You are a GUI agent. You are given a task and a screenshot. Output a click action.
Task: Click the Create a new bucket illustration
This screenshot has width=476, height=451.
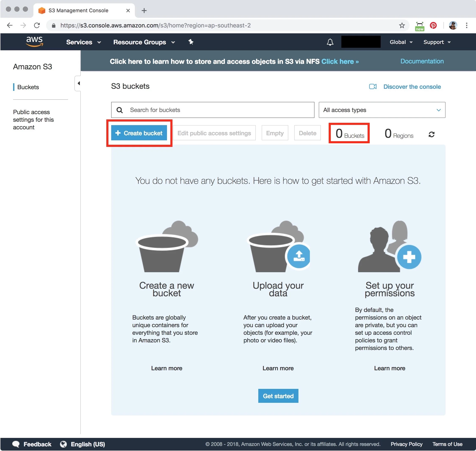point(167,246)
